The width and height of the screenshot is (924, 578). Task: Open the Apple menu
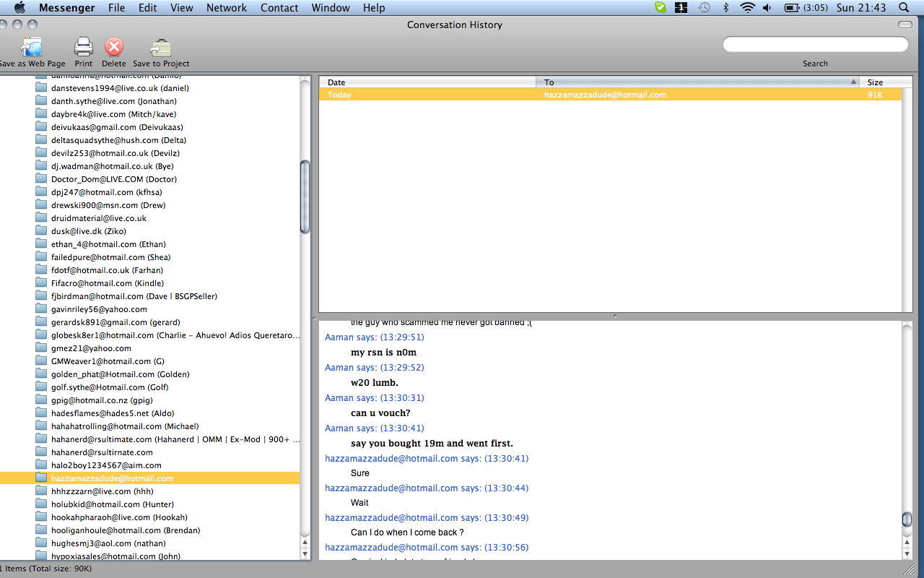point(19,8)
